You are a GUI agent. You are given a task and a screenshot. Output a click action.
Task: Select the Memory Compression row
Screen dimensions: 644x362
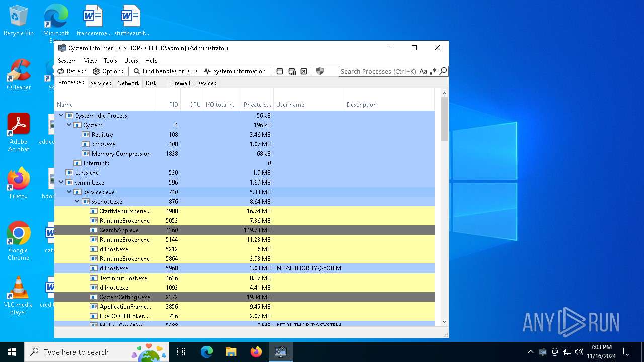point(245,154)
